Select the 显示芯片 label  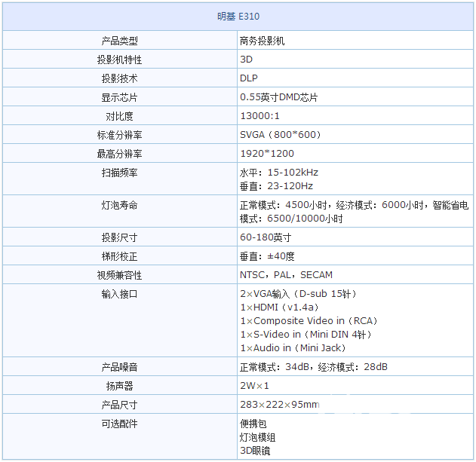pos(120,97)
